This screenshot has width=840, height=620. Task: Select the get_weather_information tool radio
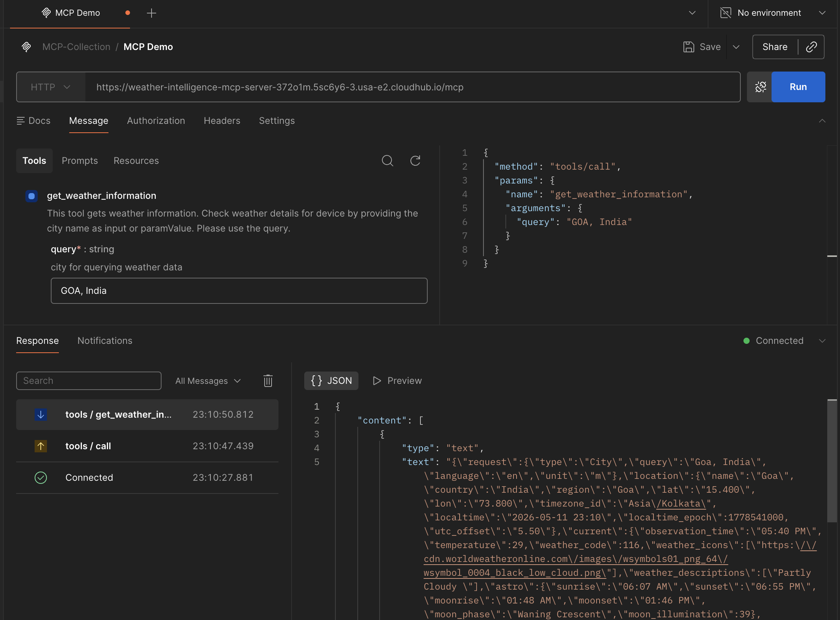32,196
